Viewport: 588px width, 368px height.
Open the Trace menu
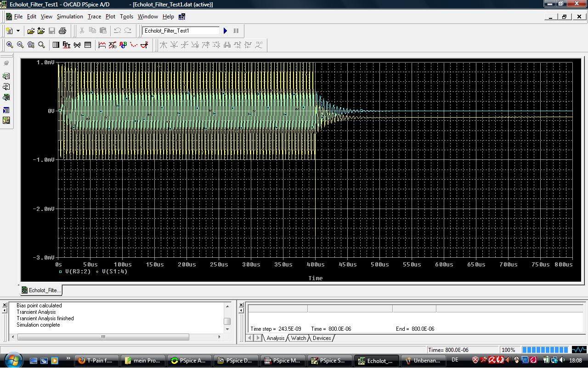(x=94, y=17)
